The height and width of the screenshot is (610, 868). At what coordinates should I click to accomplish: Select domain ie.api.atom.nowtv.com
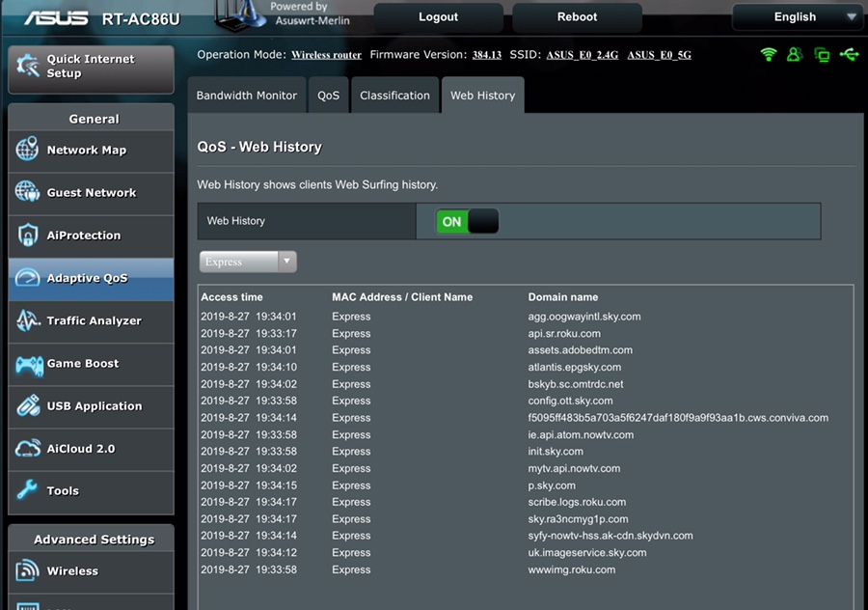581,435
